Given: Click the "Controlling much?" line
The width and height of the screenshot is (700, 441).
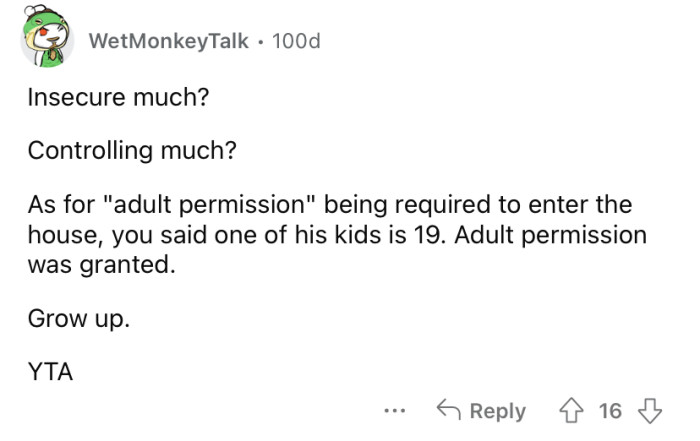Looking at the screenshot, I should click(x=132, y=151).
